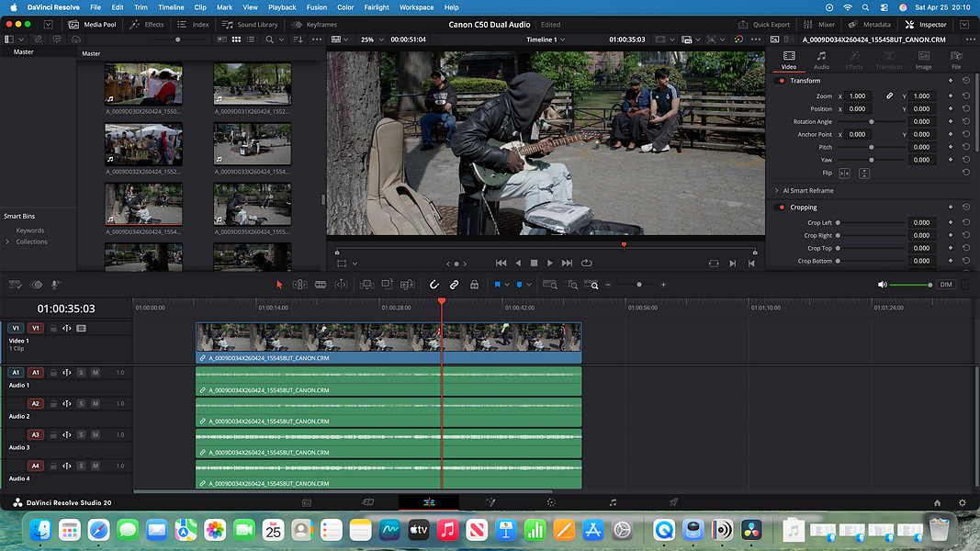Open the Timeline 1 selector dropdown

pos(546,39)
